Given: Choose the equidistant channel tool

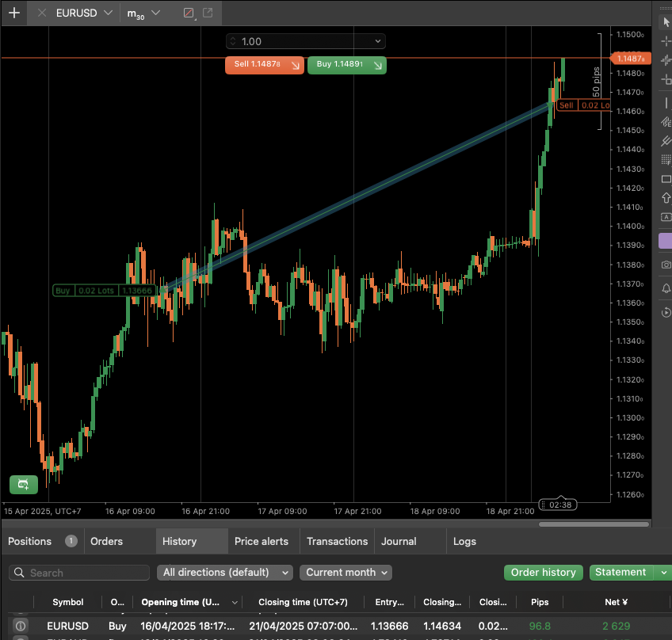Looking at the screenshot, I should point(666,122).
